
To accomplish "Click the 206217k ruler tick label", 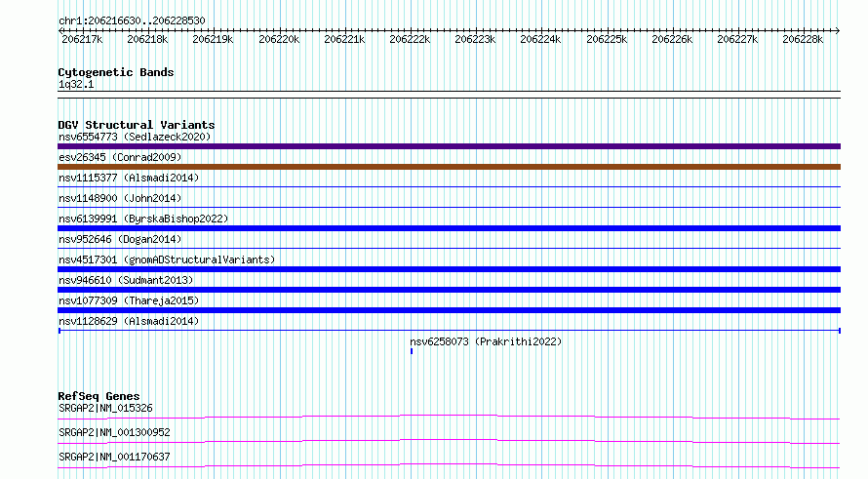I will [x=82, y=39].
